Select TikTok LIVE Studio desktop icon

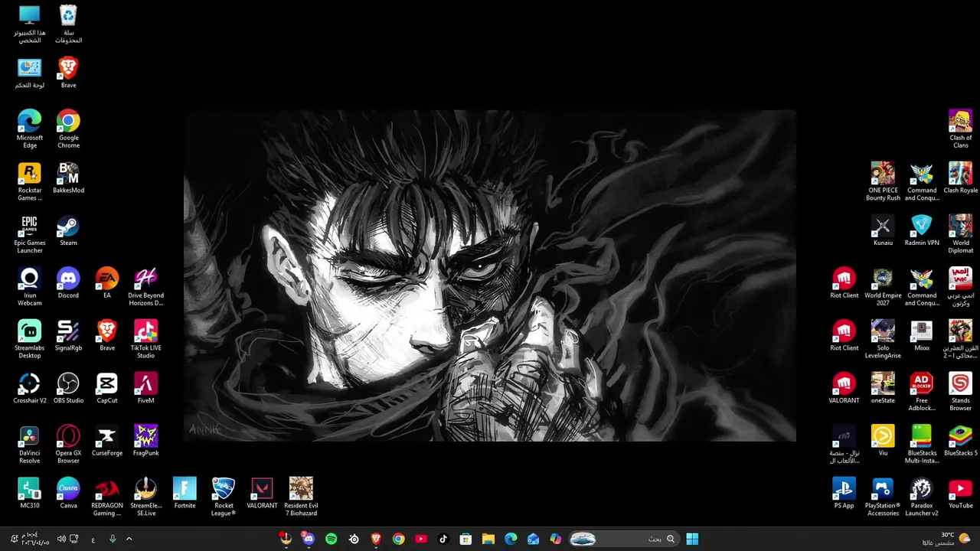tap(145, 339)
